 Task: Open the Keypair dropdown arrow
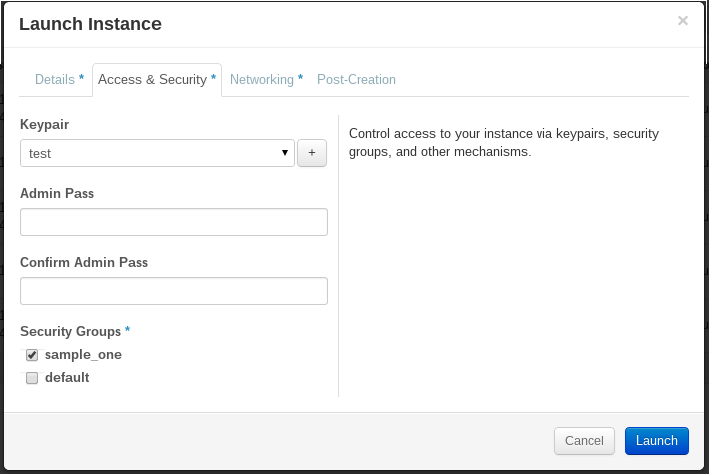tap(285, 153)
